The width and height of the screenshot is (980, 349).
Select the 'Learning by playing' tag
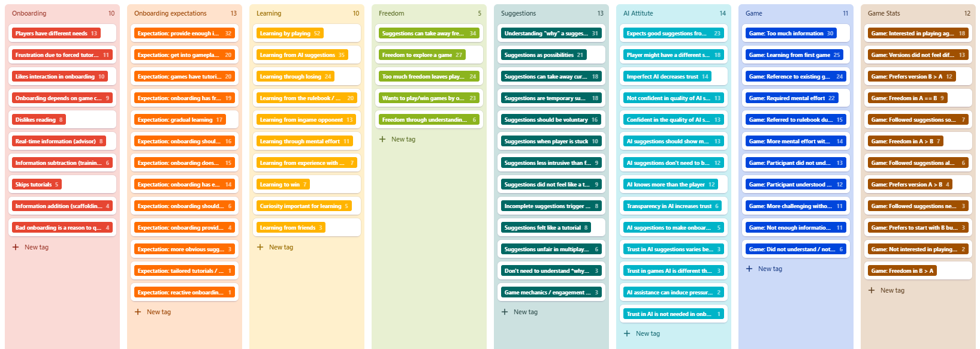pos(291,34)
